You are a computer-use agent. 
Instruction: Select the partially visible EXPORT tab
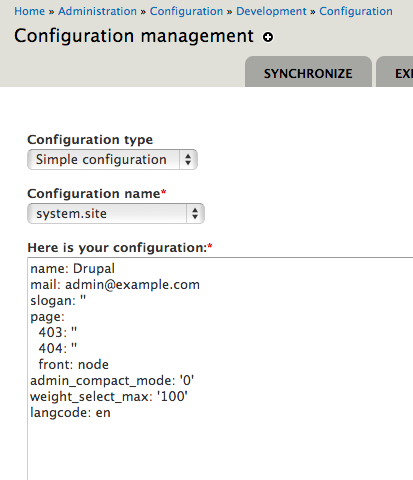(395, 73)
